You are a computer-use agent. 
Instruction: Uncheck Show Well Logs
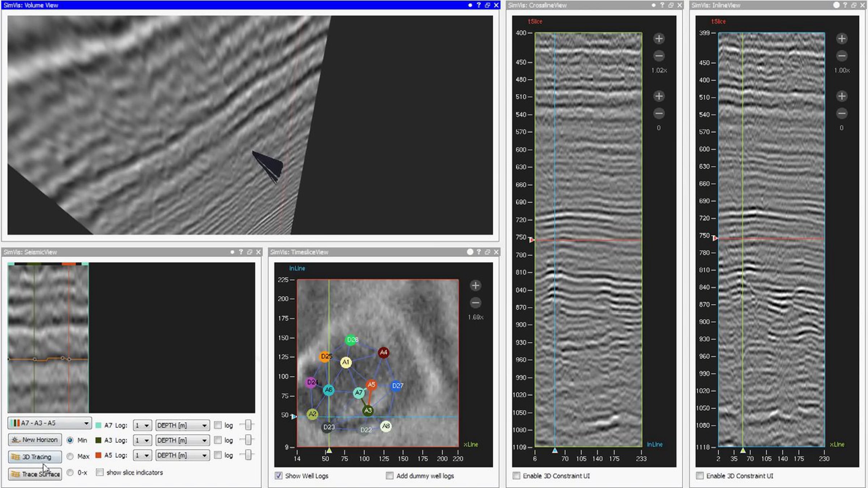click(278, 476)
